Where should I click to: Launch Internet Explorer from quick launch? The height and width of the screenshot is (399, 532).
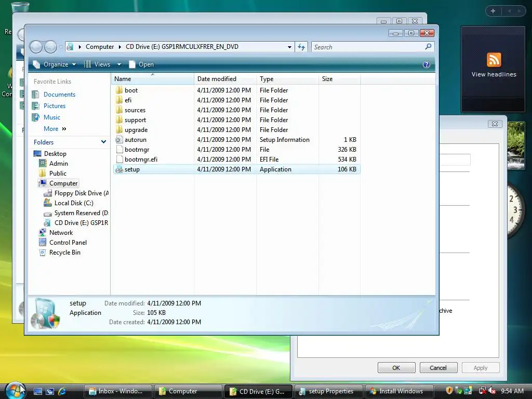pyautogui.click(x=62, y=391)
